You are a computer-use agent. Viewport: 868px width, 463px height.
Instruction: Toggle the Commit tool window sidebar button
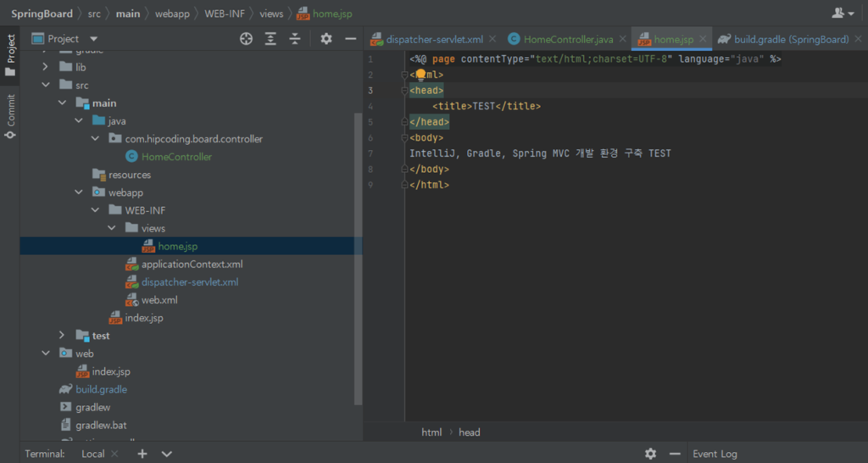pos(10,116)
